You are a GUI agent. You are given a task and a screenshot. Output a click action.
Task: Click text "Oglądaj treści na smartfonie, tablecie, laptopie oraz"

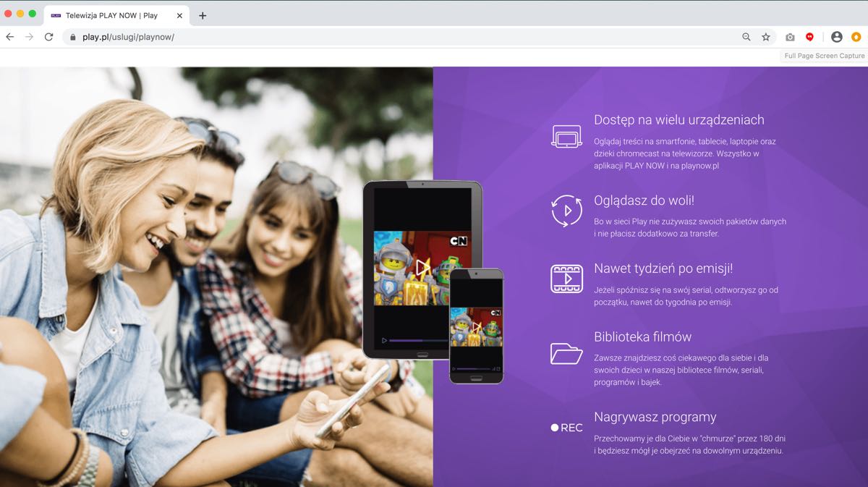tap(684, 140)
